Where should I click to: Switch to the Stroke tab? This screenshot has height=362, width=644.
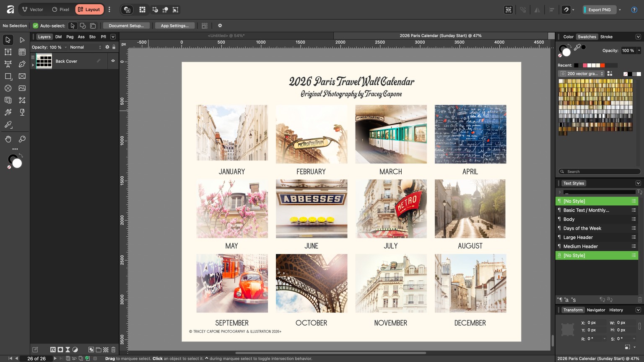606,37
